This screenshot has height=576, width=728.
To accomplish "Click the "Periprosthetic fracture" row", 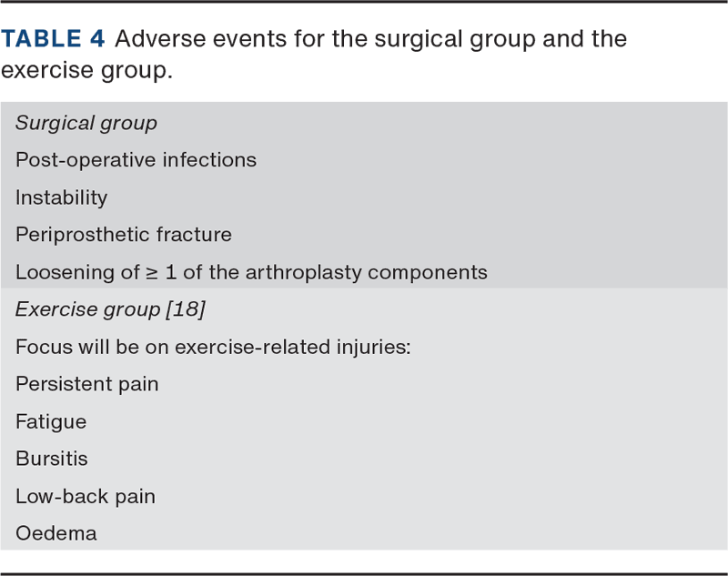I will tap(123, 235).
